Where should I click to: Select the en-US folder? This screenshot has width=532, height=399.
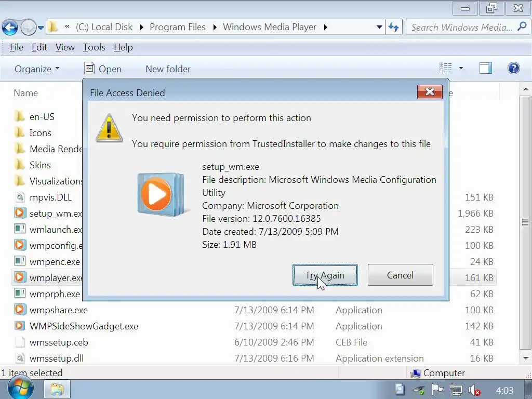(x=35, y=117)
